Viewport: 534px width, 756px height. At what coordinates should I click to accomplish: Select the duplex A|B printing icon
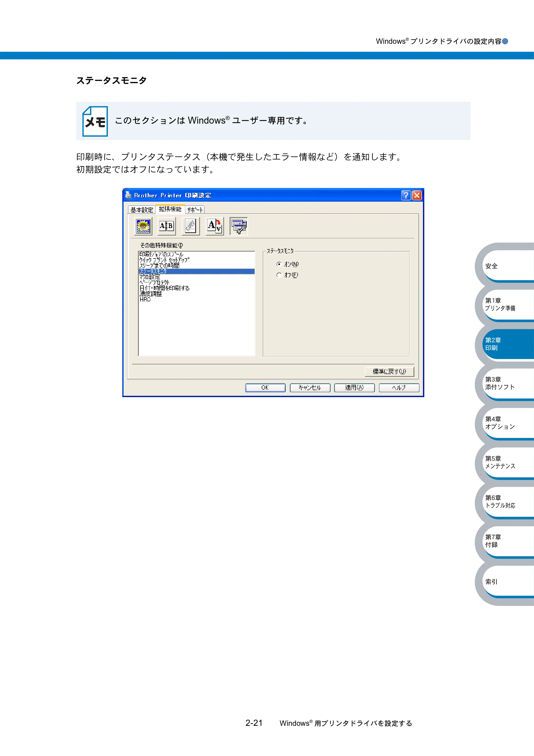pos(167,226)
